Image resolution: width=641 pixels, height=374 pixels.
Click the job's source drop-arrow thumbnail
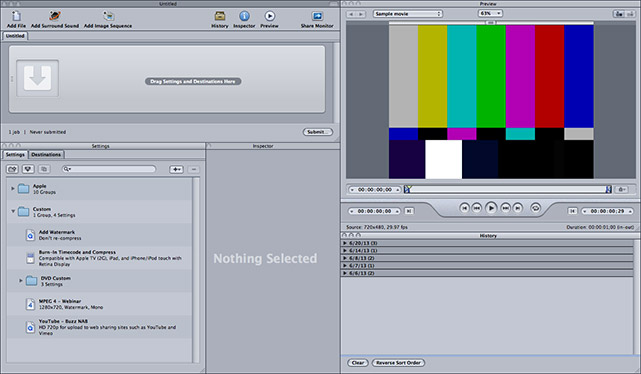[x=38, y=78]
